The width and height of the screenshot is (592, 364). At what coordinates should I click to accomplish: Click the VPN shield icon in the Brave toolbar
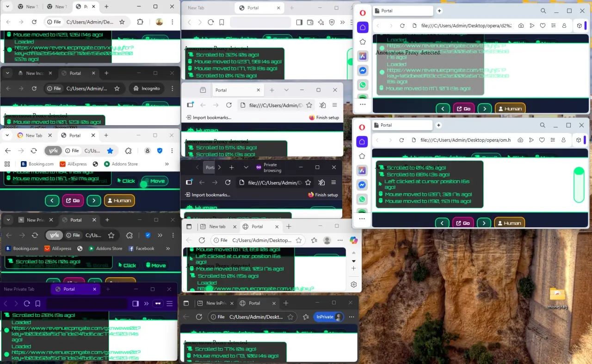click(x=332, y=22)
